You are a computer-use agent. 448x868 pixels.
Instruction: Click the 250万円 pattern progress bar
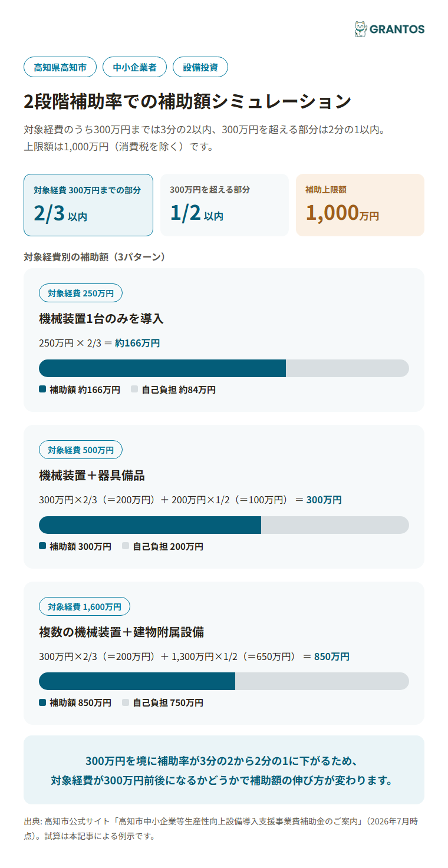224,368
